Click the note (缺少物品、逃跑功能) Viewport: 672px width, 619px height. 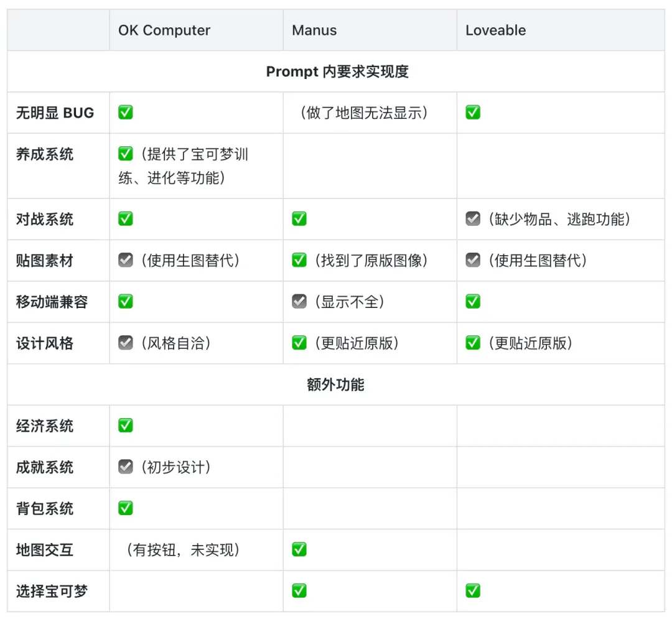coord(559,219)
